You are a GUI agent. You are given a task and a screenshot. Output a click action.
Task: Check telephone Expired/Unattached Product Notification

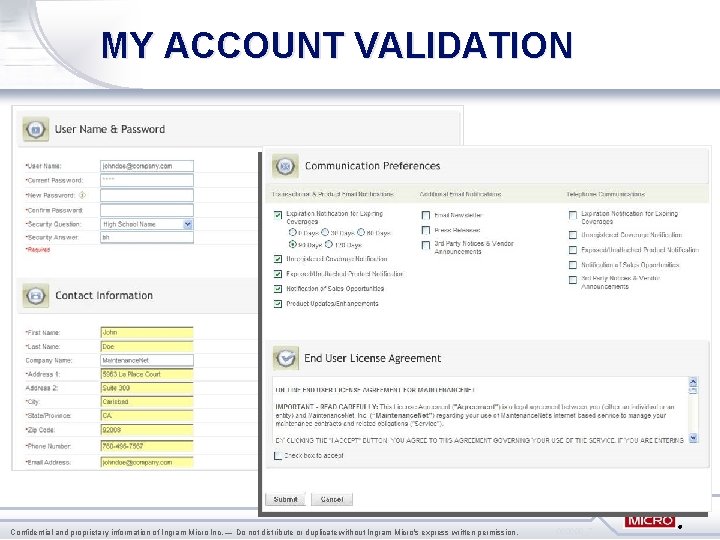(x=573, y=250)
